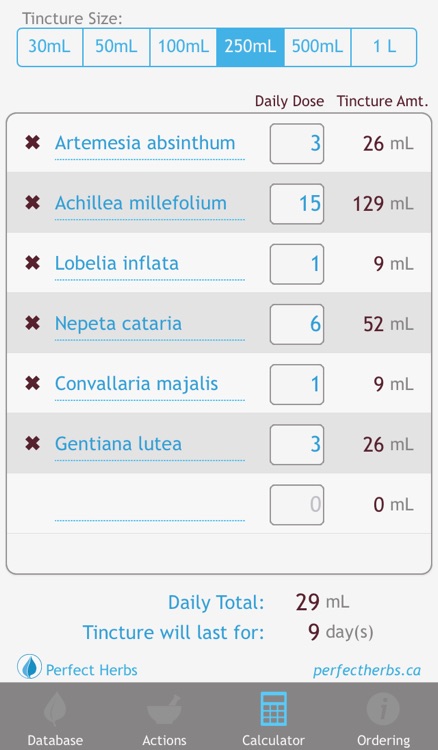
Task: Delete Achillea millefolium row via X icon
Action: click(x=33, y=203)
